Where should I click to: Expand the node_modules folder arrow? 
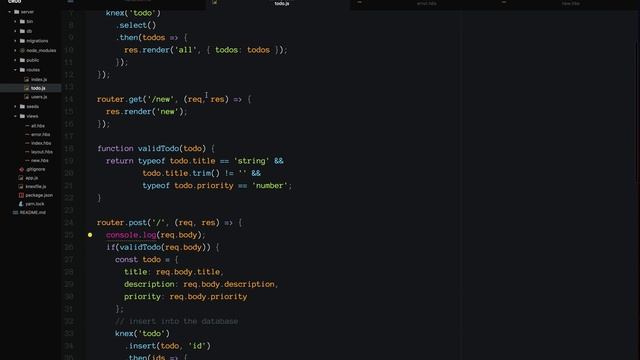[16, 51]
